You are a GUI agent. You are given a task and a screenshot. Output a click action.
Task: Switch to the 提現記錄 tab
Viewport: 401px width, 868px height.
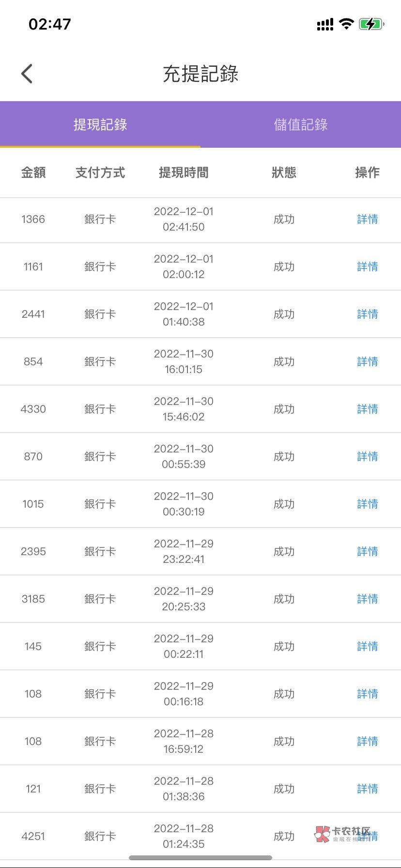coord(100,124)
